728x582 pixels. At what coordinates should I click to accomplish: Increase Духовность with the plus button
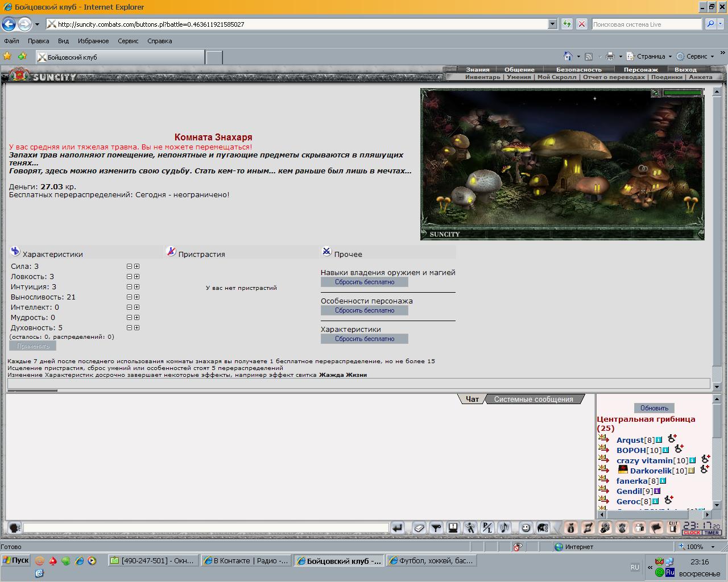point(136,327)
